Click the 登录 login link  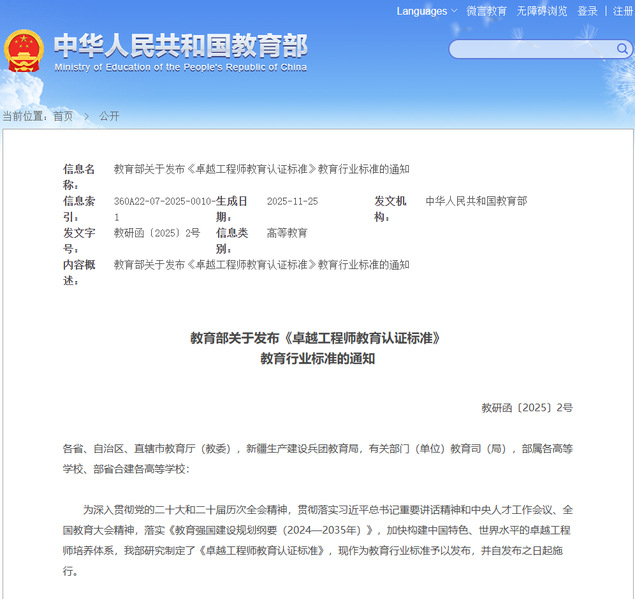click(587, 11)
